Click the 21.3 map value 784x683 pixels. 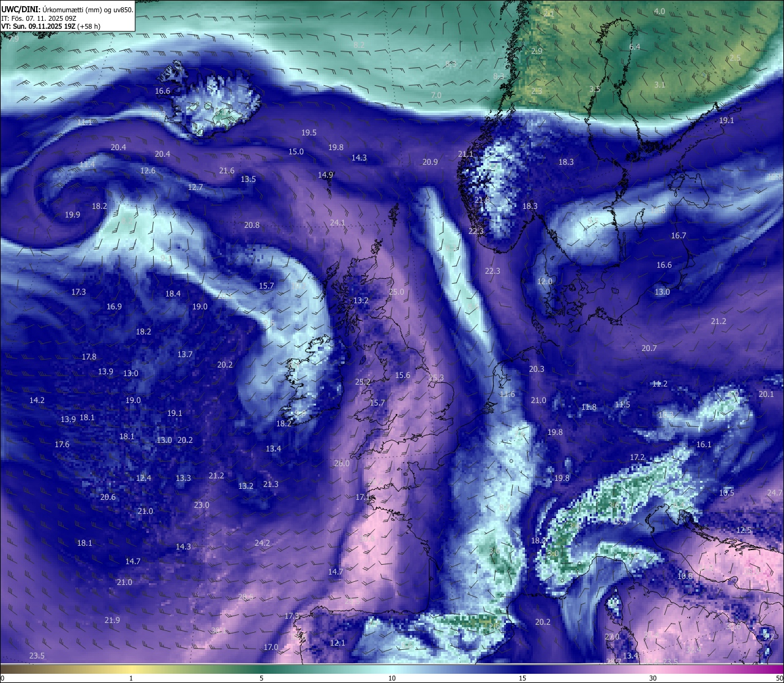pos(271,484)
